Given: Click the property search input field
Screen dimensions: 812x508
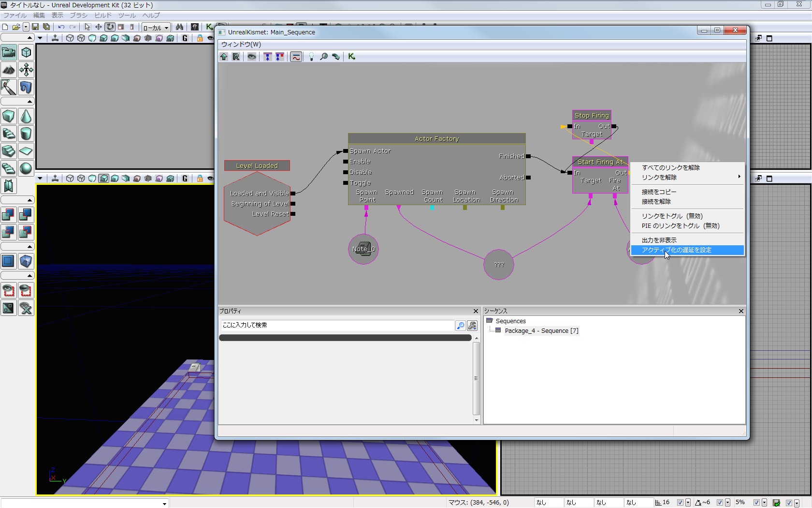Looking at the screenshot, I should [337, 325].
